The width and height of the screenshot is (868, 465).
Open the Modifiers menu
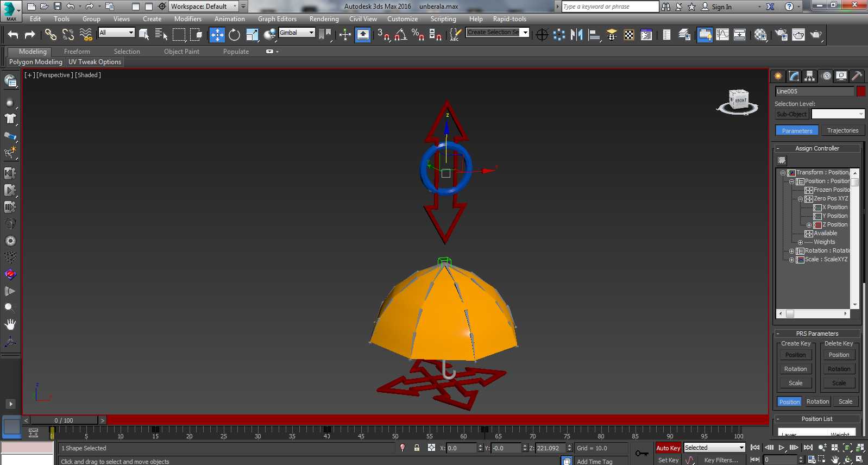pos(188,19)
